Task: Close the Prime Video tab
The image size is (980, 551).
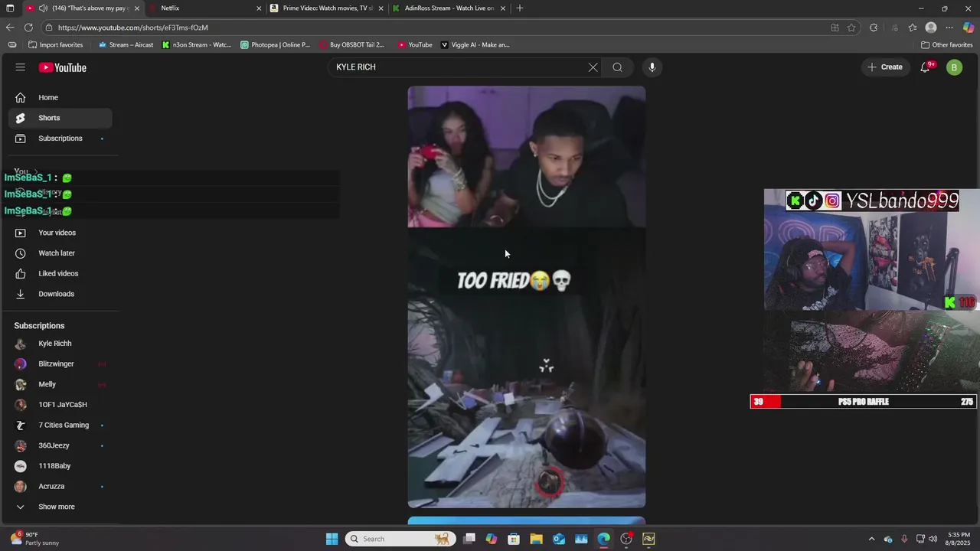Action: pos(381,8)
